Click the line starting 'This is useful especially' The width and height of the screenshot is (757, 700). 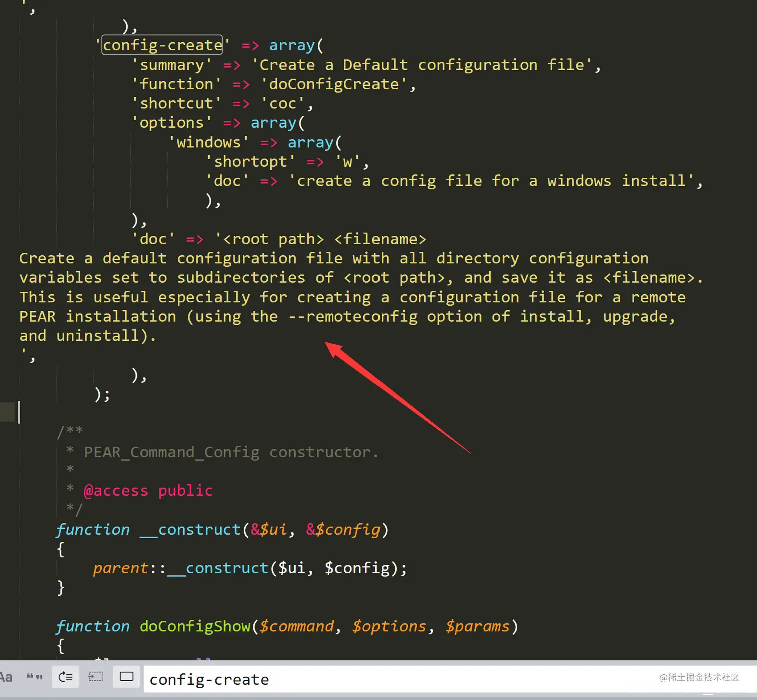352,297
